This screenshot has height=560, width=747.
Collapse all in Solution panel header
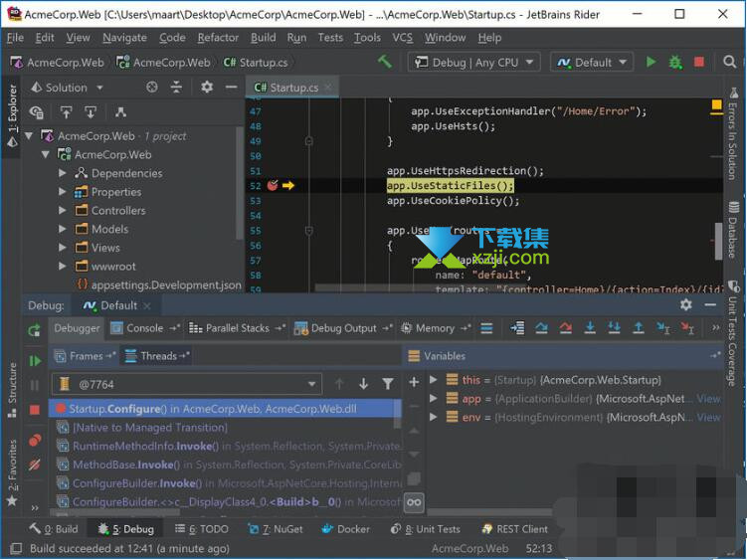tap(176, 88)
